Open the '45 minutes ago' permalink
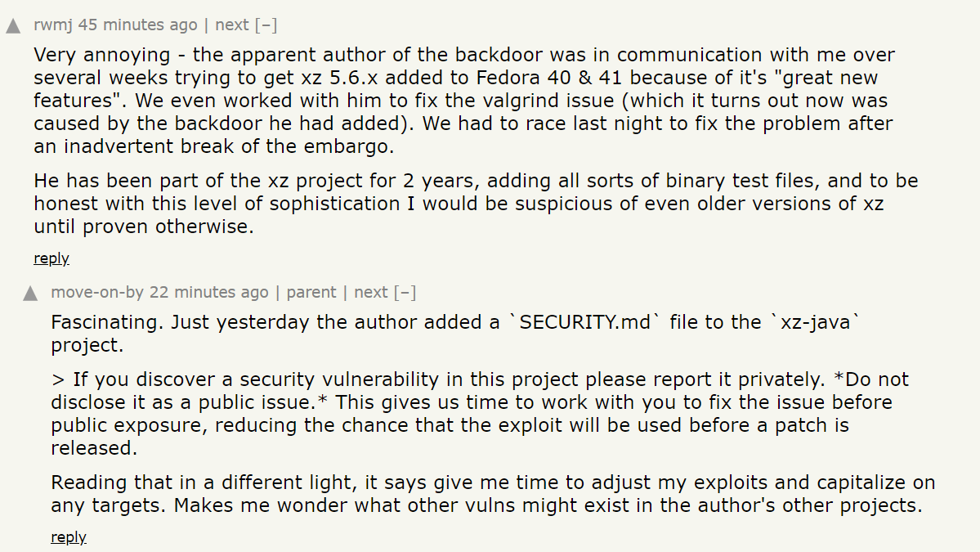 (138, 25)
